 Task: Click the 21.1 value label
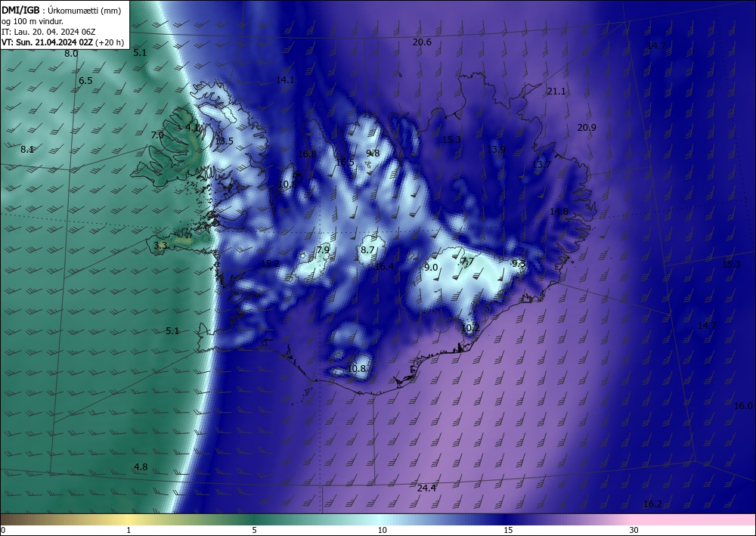point(556,91)
